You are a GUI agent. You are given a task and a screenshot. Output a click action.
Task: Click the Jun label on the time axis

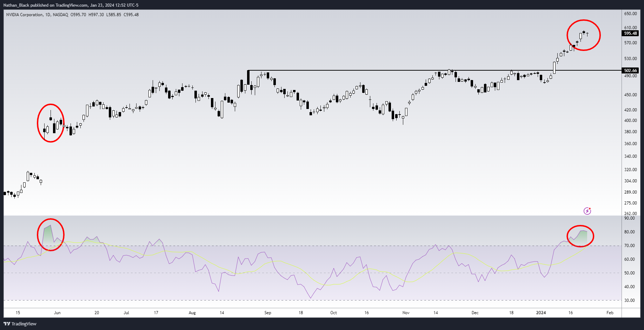[57, 313]
